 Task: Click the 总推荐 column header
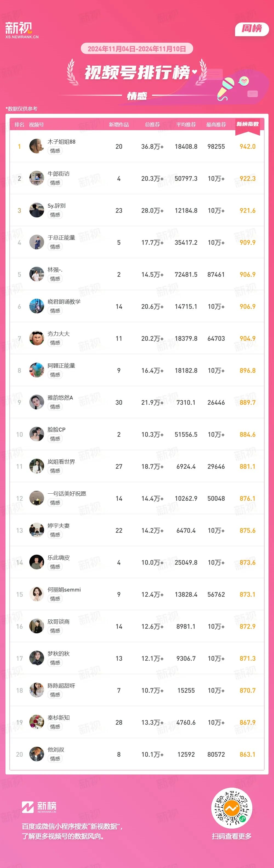click(152, 125)
